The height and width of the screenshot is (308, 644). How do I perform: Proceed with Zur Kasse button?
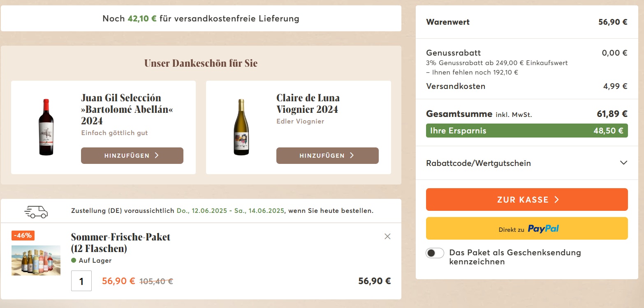coord(527,200)
